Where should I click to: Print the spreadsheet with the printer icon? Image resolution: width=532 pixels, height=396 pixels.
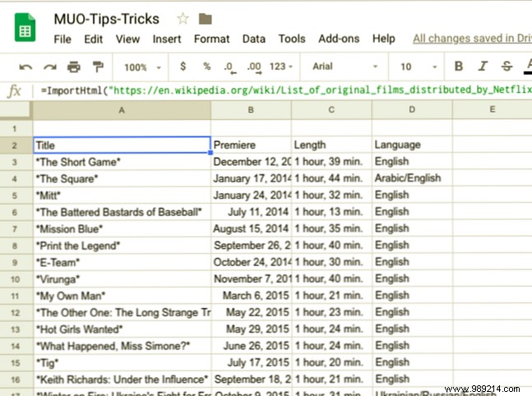(x=74, y=67)
